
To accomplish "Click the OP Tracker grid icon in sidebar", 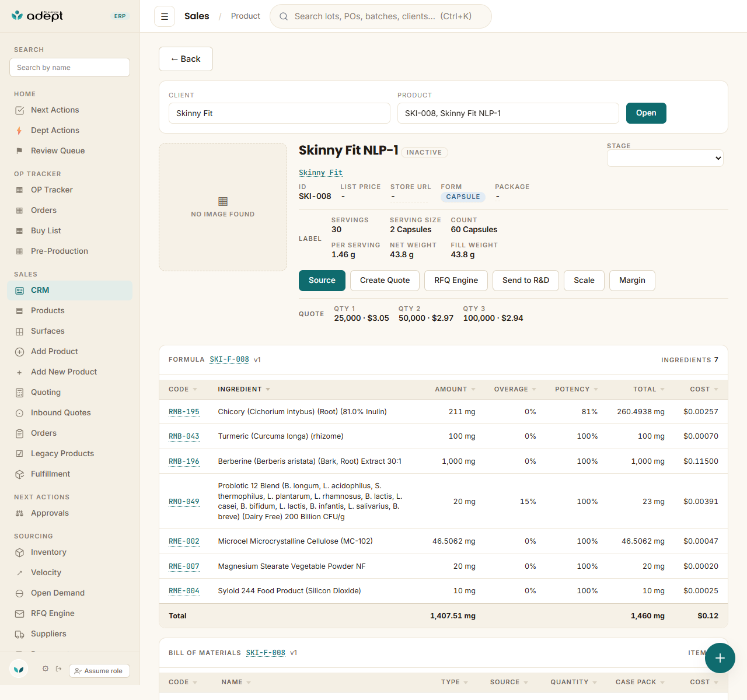I will click(19, 190).
